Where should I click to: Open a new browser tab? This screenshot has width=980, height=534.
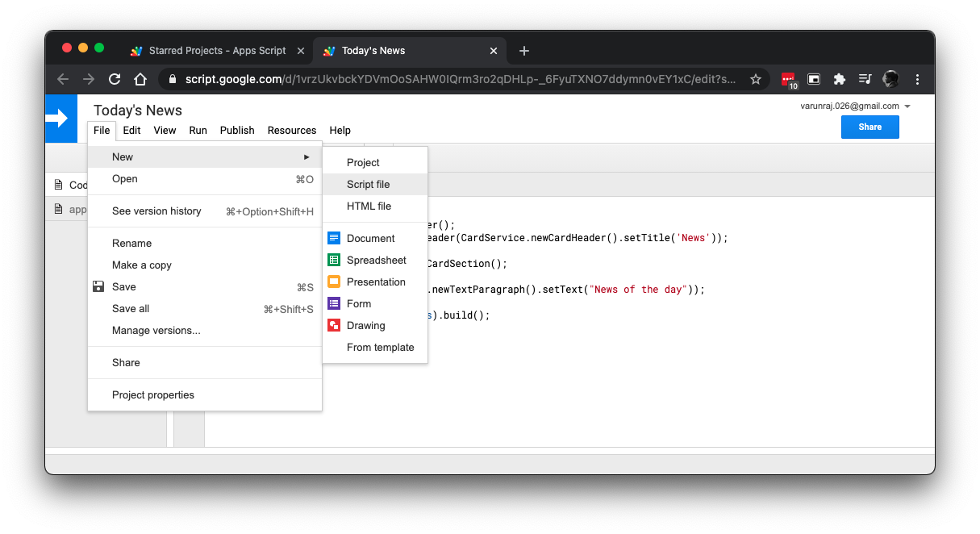[524, 51]
